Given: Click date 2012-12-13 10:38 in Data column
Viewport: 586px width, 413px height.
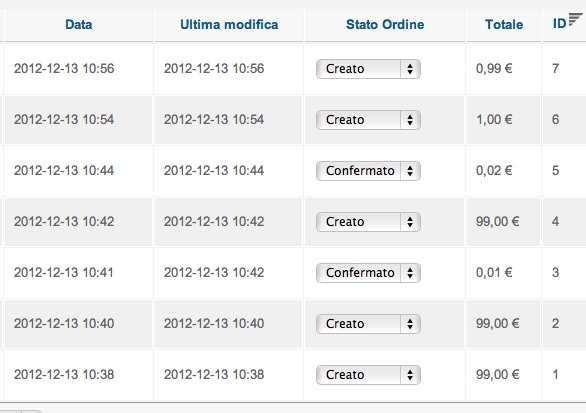Looking at the screenshot, I should pos(64,375).
